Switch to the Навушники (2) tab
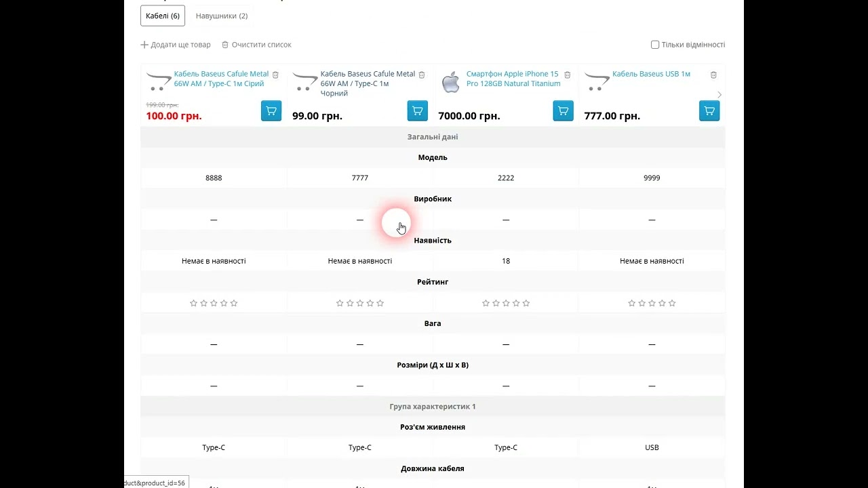Viewport: 868px width, 488px height. (222, 16)
